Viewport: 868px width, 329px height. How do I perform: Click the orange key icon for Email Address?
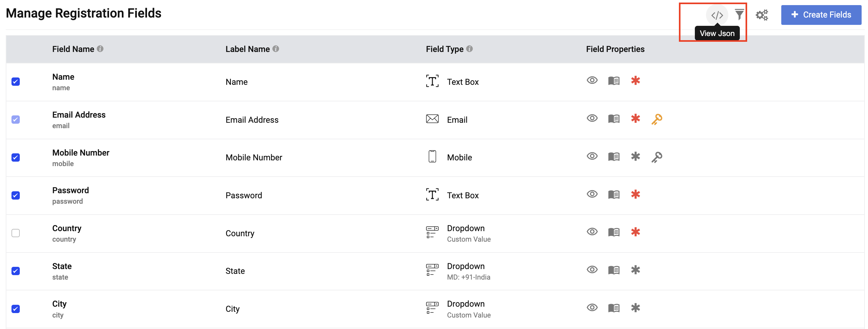pyautogui.click(x=657, y=119)
